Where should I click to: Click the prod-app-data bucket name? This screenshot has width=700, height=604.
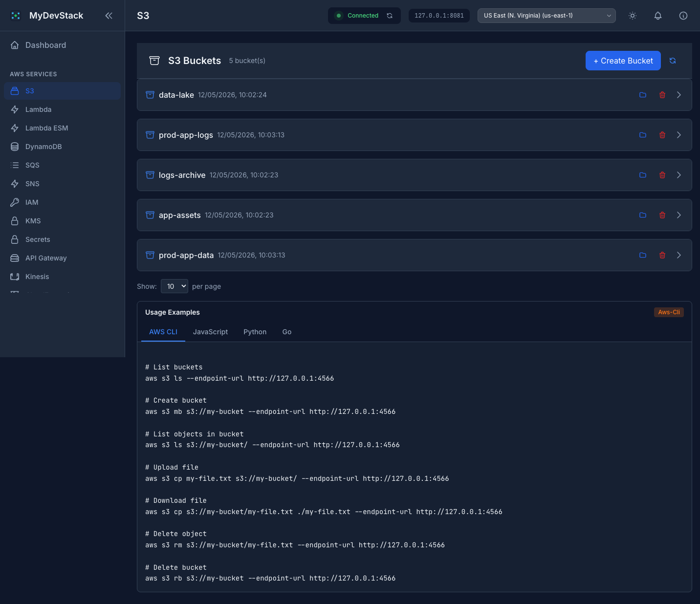(x=186, y=255)
